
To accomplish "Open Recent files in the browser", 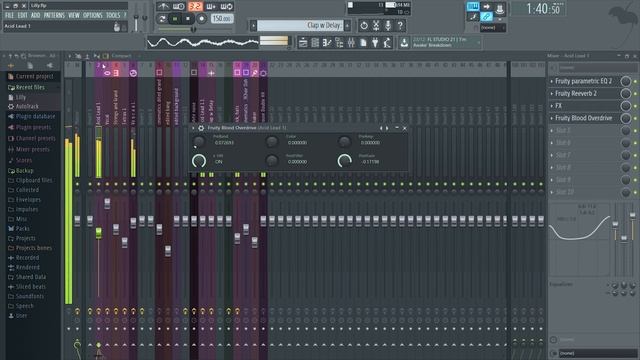I will point(30,87).
